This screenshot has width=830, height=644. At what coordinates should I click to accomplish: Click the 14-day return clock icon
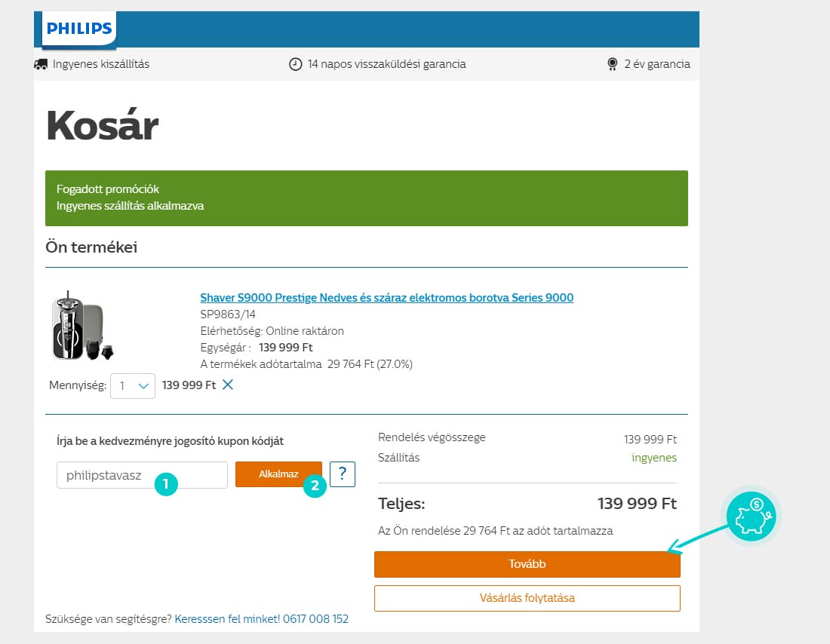click(x=295, y=65)
